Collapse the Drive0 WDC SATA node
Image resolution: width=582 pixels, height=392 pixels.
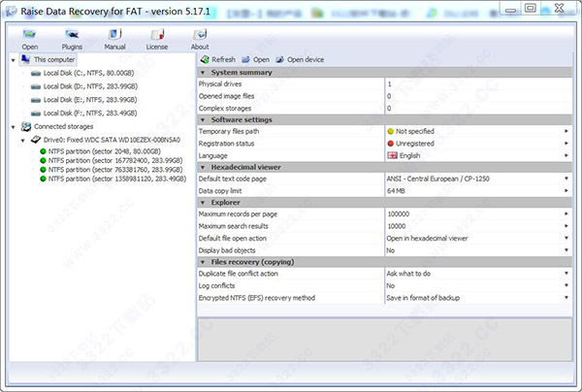coord(23,141)
